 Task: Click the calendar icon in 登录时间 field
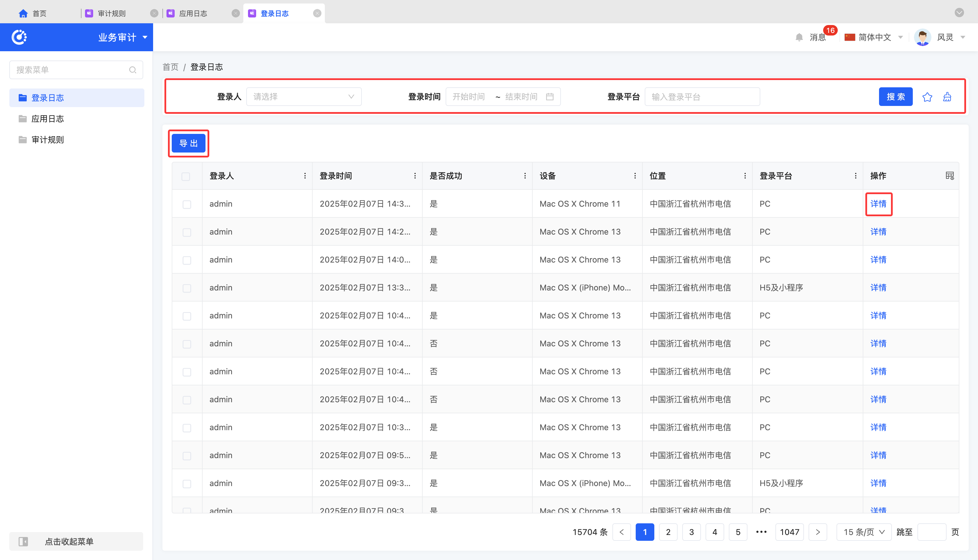550,97
